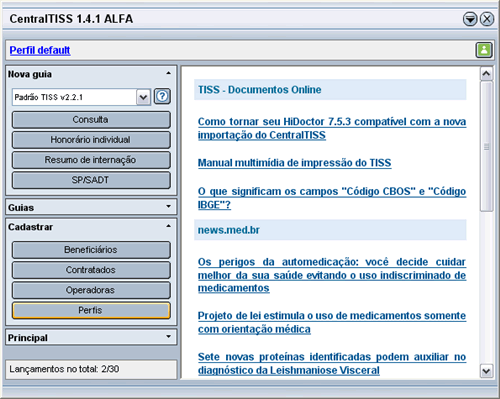Open the Leishmaniose Visceral proteínas article

[x=332, y=364]
